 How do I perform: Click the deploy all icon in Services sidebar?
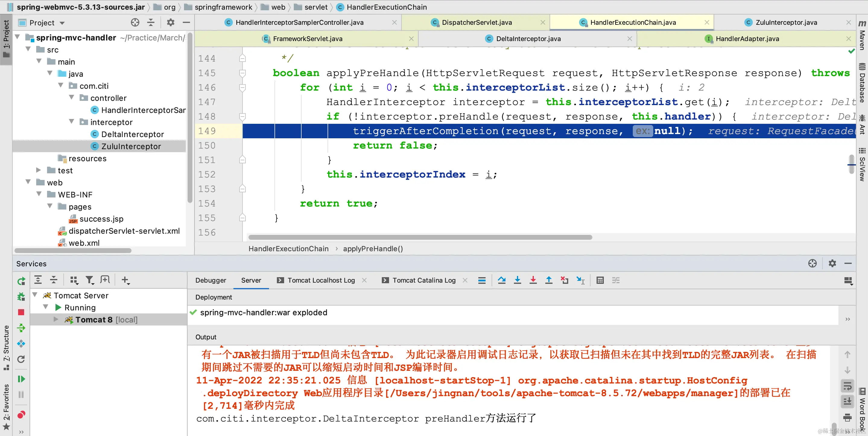click(21, 328)
